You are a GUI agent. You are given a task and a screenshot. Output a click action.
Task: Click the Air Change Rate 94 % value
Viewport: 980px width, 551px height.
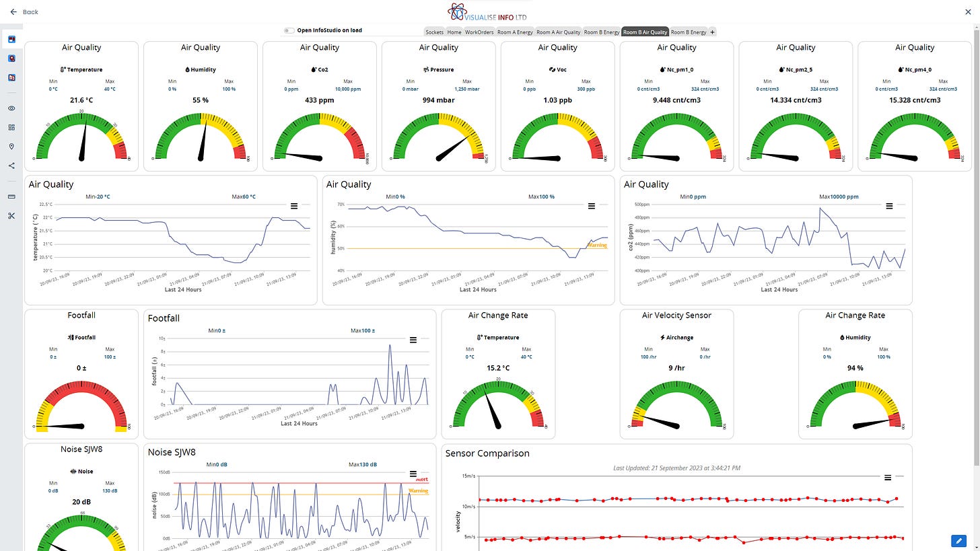[855, 368]
